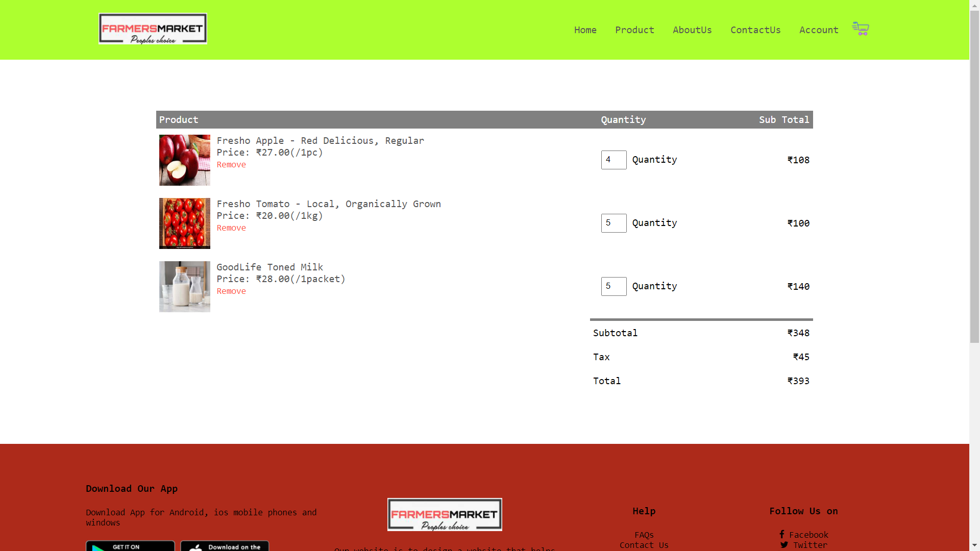
Task: Remove GoodLife Toned Milk from cart
Action: pos(231,291)
